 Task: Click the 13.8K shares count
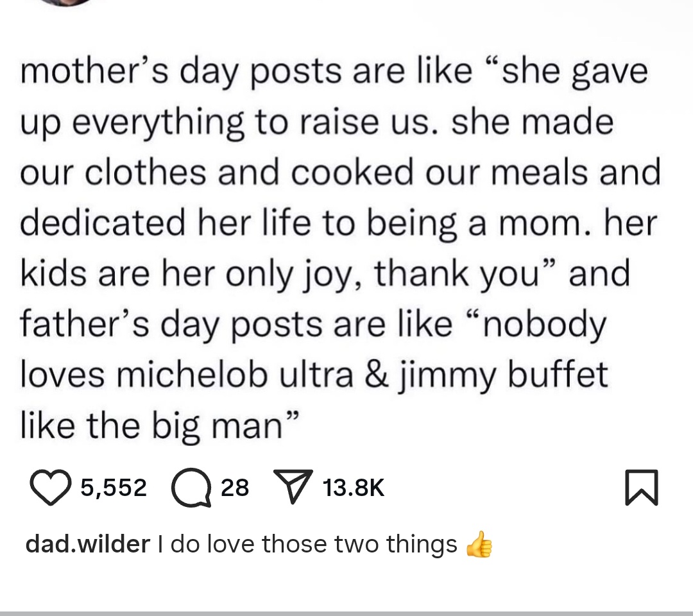click(x=354, y=488)
